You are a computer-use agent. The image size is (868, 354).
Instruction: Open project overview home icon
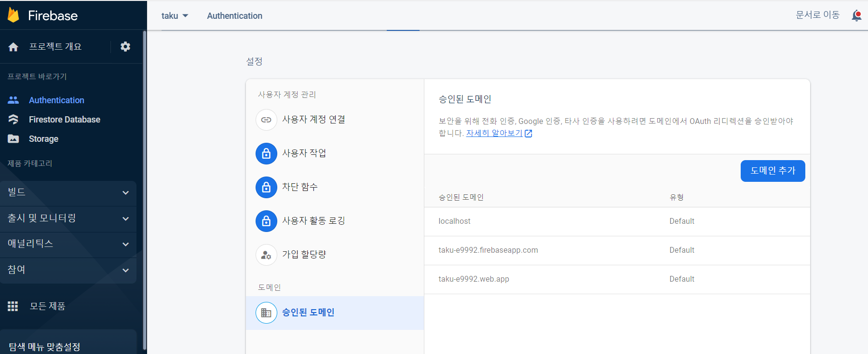[x=14, y=47]
